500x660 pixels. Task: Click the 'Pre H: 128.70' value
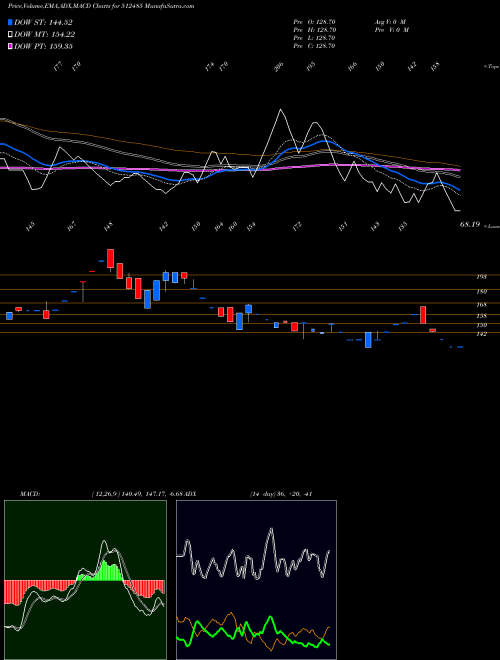[315, 30]
